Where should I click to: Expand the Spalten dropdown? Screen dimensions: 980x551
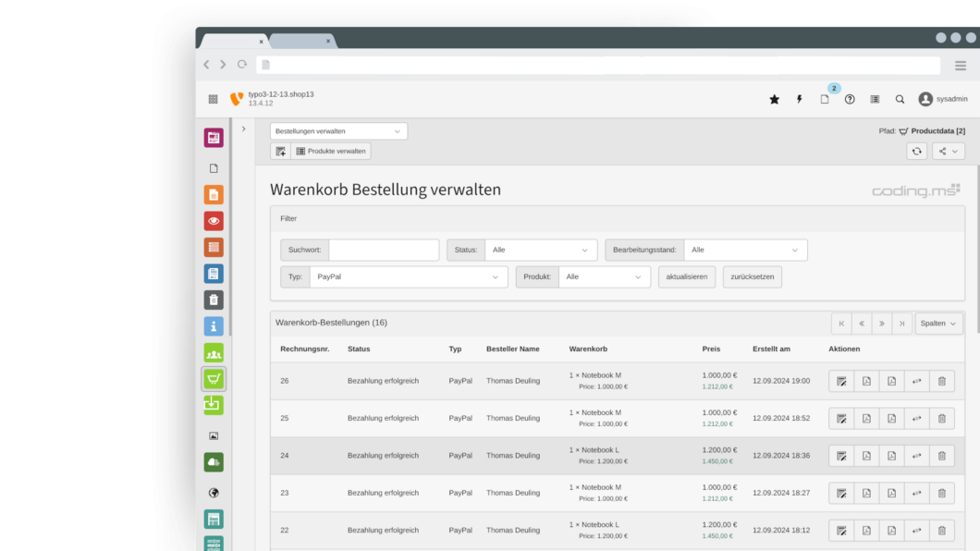938,323
